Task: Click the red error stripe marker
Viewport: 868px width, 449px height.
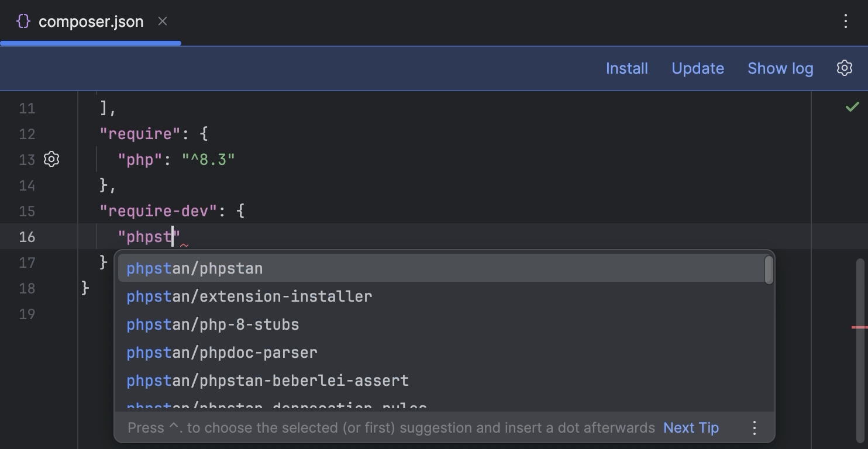Action: pos(859,327)
